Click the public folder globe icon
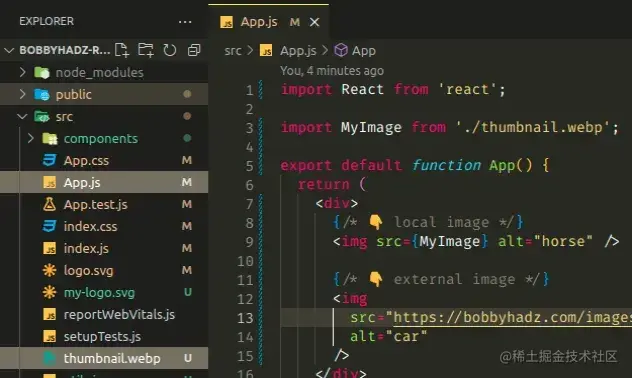 [x=42, y=94]
